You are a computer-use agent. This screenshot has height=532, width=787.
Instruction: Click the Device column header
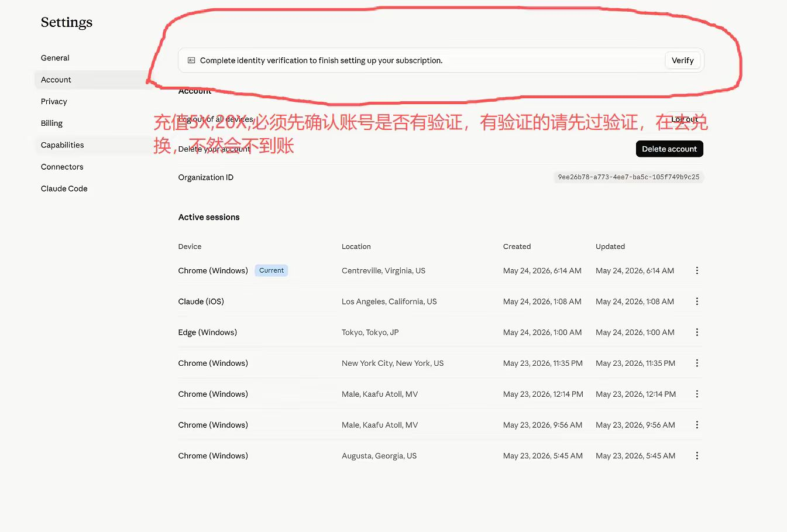pos(190,246)
